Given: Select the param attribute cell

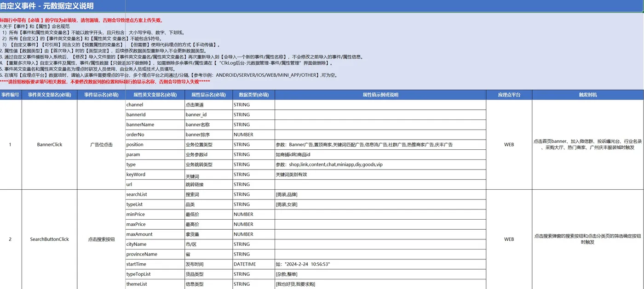Looking at the screenshot, I should pos(155,154).
